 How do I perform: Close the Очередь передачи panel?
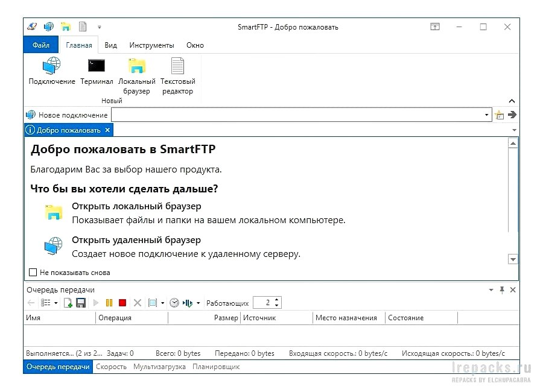pos(513,290)
